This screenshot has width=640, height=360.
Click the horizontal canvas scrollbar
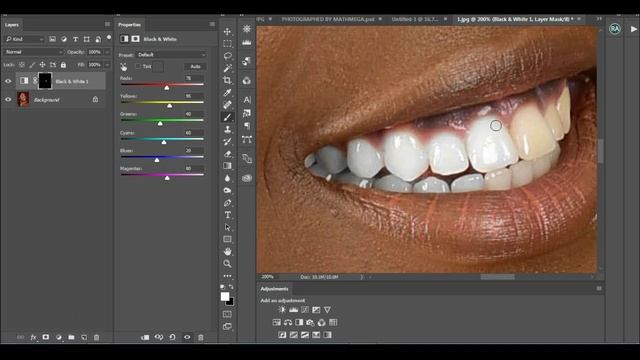[497, 277]
